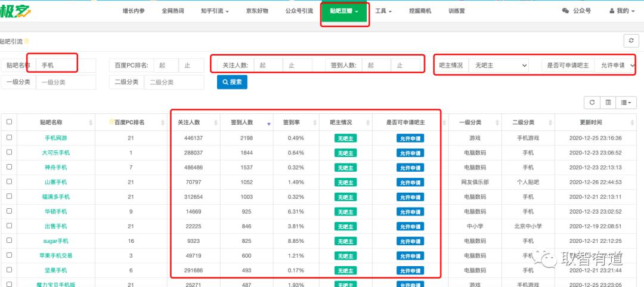The width and height of the screenshot is (644, 287).
Task: Focus the 二级分类 input field
Action: pyautogui.click(x=174, y=82)
